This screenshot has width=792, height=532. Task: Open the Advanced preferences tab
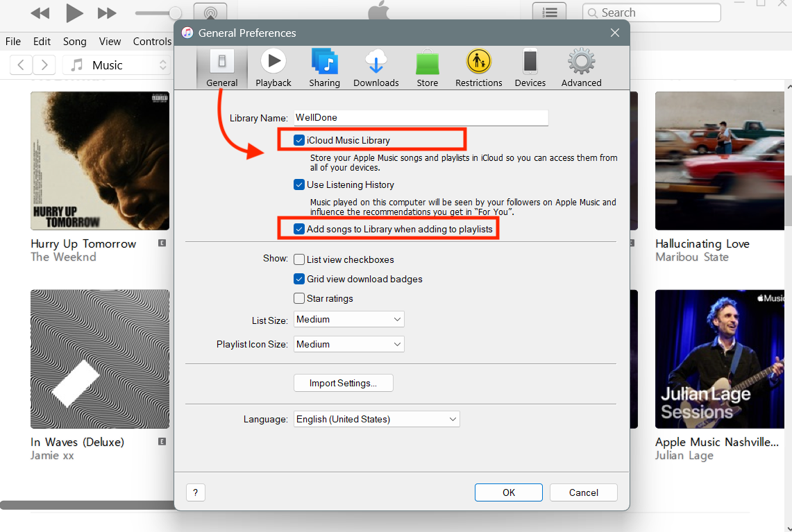[x=582, y=68]
